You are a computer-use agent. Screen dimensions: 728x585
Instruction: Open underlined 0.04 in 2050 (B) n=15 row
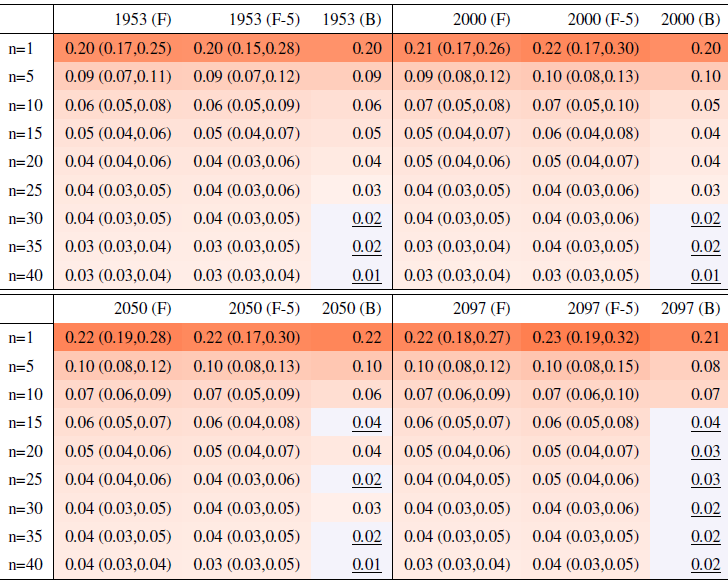pyautogui.click(x=367, y=423)
